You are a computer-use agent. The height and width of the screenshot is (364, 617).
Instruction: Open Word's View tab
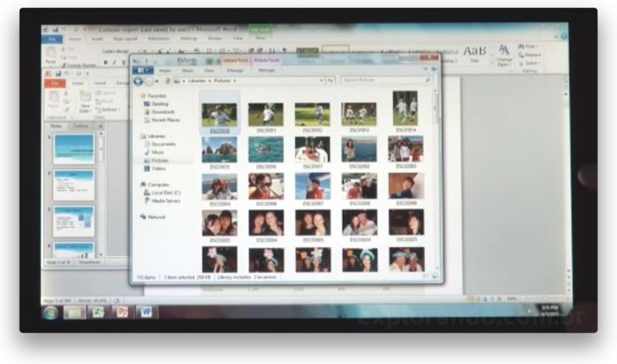pyautogui.click(x=237, y=39)
